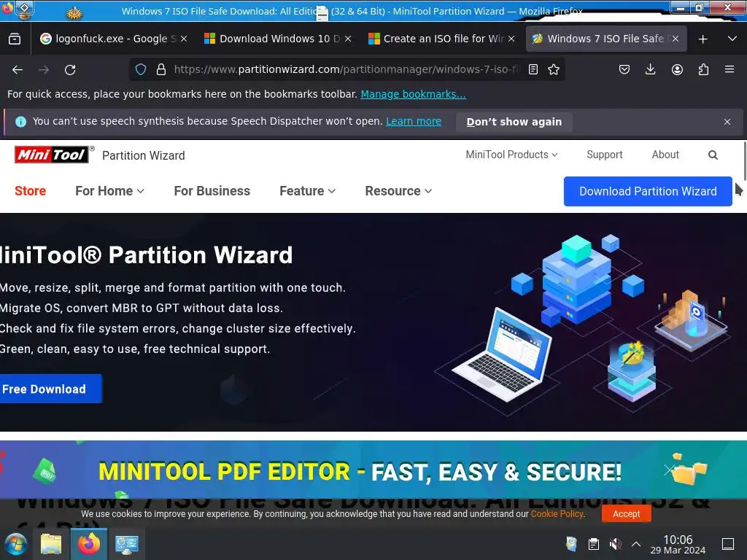This screenshot has height=560, width=747.
Task: Click the MiniTool logo
Action: [x=52, y=155]
